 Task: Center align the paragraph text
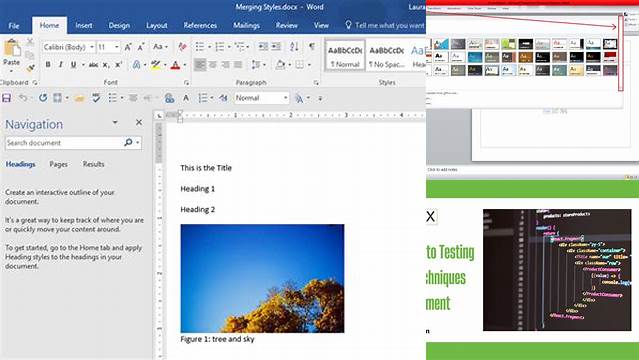click(213, 64)
